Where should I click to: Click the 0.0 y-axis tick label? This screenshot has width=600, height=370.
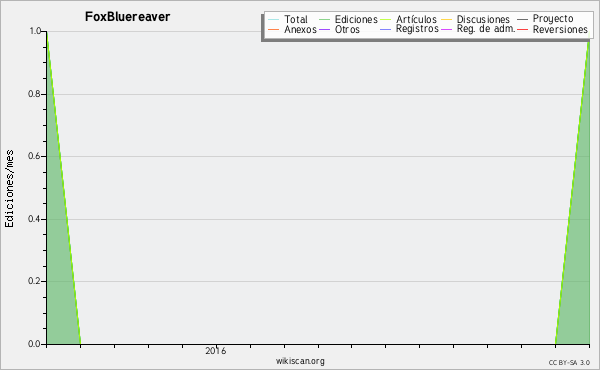[34, 344]
